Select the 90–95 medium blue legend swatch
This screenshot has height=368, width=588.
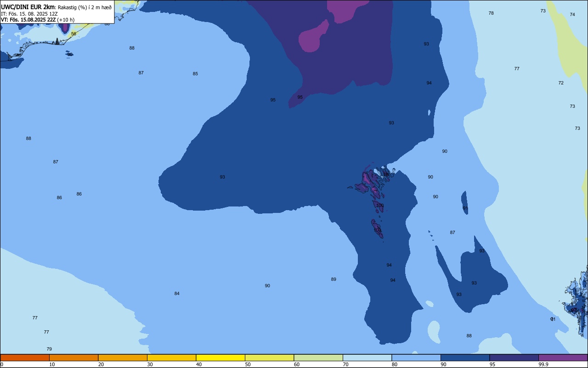465,357
